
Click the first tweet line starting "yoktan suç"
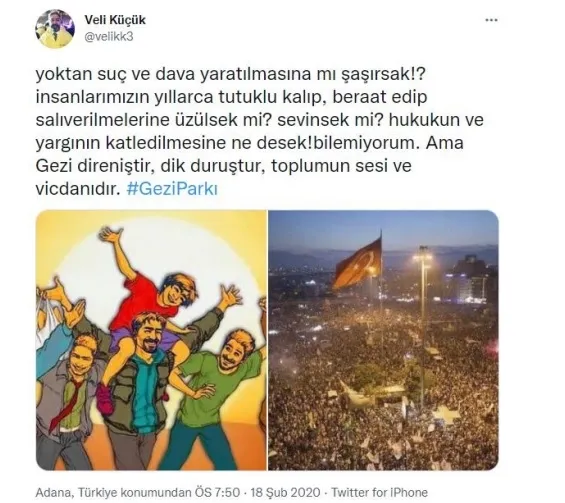coord(231,74)
